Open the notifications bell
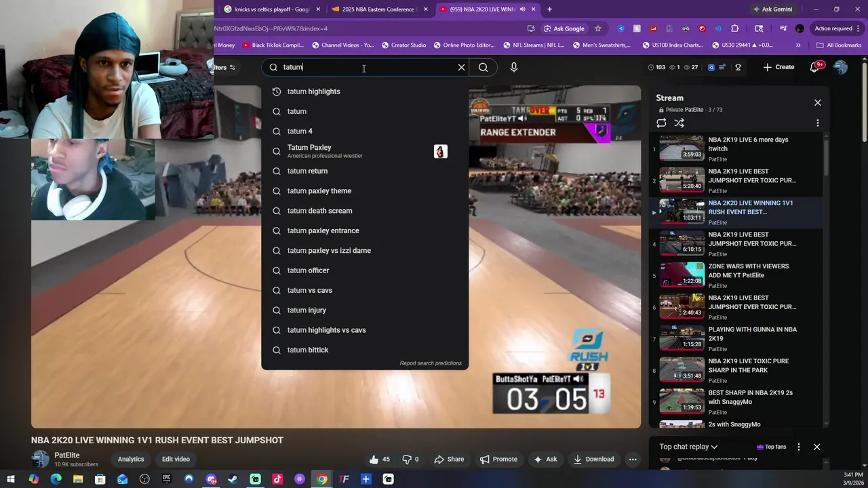868x488 pixels. (x=815, y=67)
